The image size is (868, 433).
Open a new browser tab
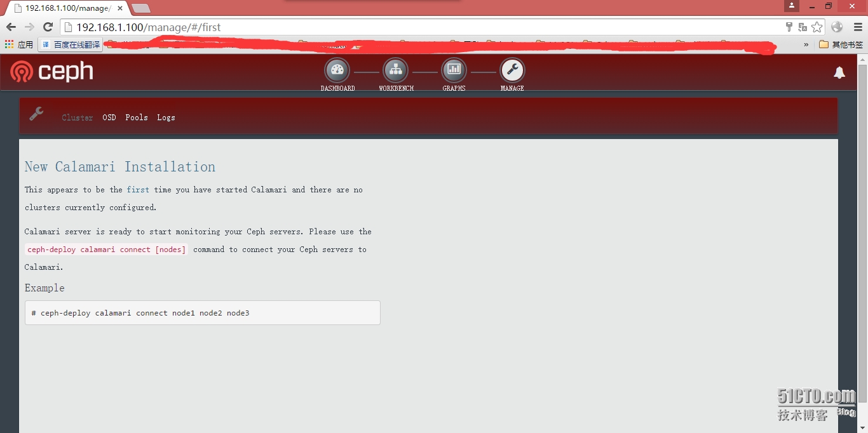(140, 8)
